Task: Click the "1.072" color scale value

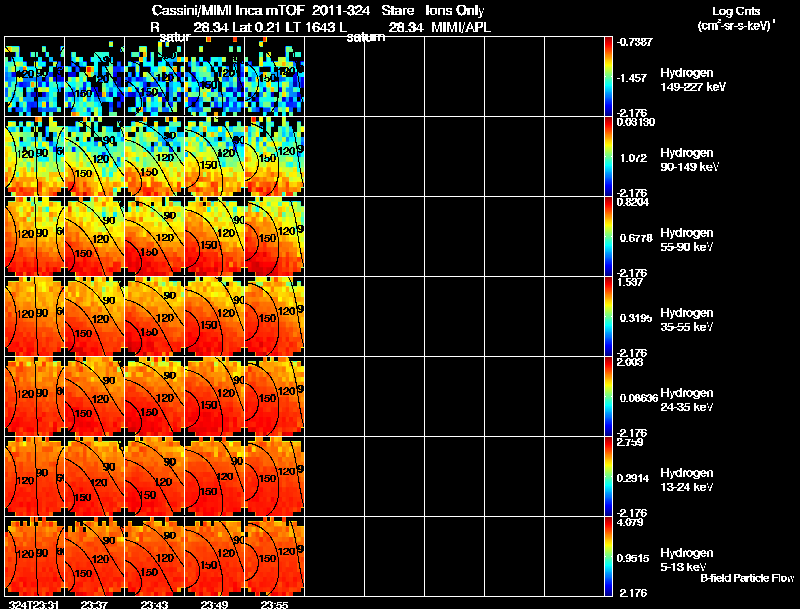Action: (x=634, y=158)
